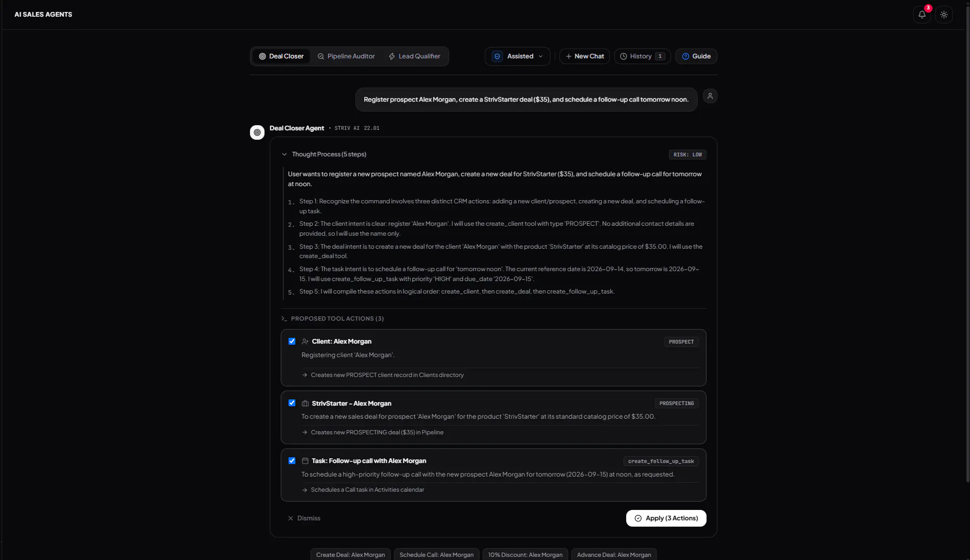
Task: Click the question mark icon in Guide
Action: pyautogui.click(x=686, y=56)
